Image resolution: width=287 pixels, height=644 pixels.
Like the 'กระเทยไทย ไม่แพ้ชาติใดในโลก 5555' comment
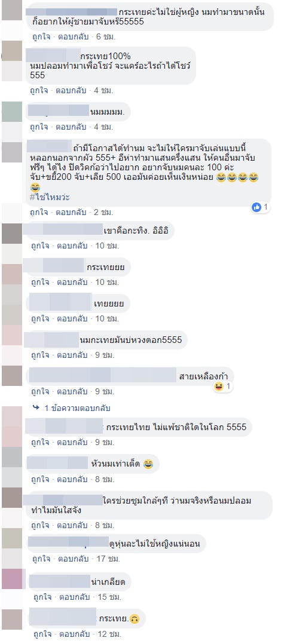click(40, 443)
